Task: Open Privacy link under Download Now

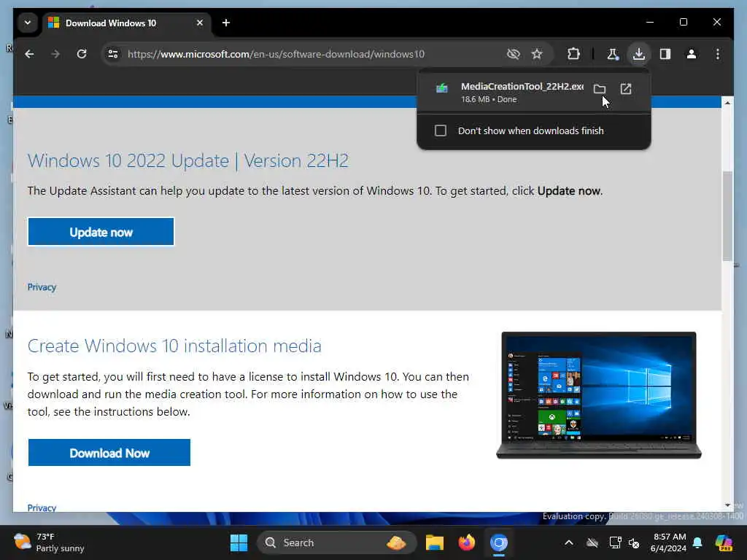Action: click(42, 507)
